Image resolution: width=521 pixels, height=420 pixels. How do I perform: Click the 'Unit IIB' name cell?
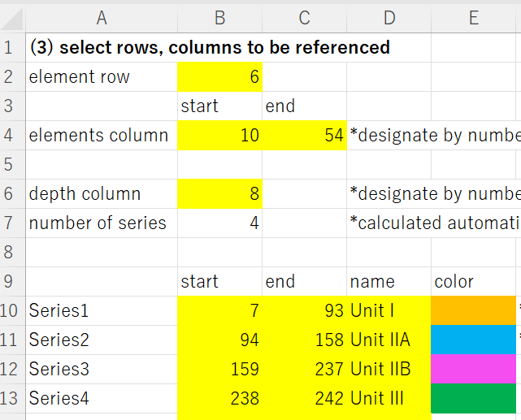click(x=389, y=369)
